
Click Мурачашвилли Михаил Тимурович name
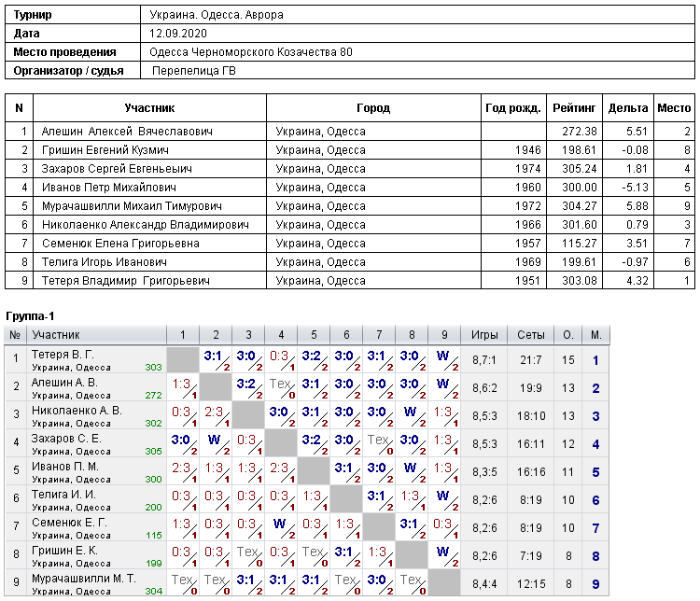[132, 206]
